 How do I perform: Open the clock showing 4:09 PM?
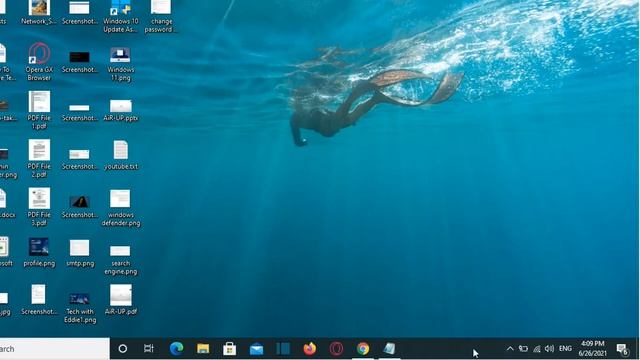(592, 349)
